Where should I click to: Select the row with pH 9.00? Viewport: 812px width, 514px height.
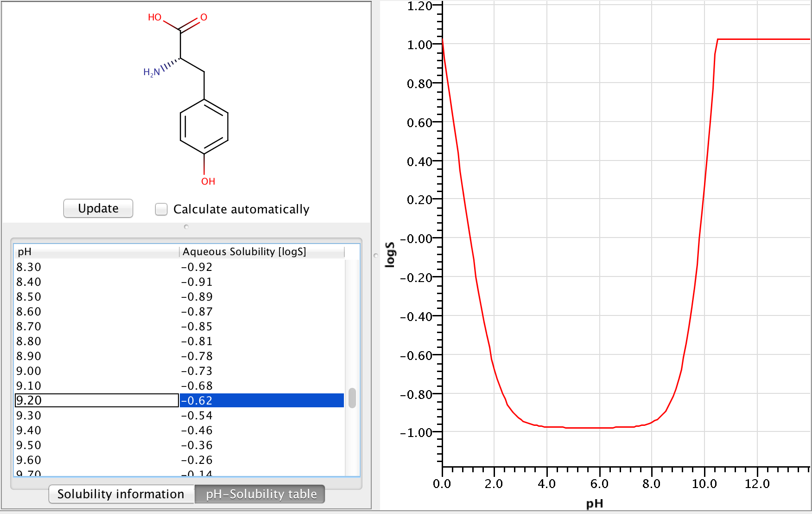point(96,371)
